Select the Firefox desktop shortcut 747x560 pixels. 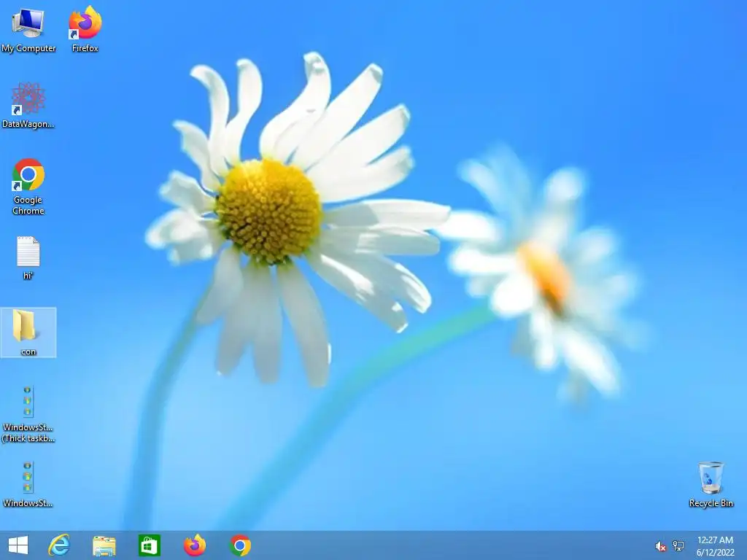pyautogui.click(x=85, y=29)
